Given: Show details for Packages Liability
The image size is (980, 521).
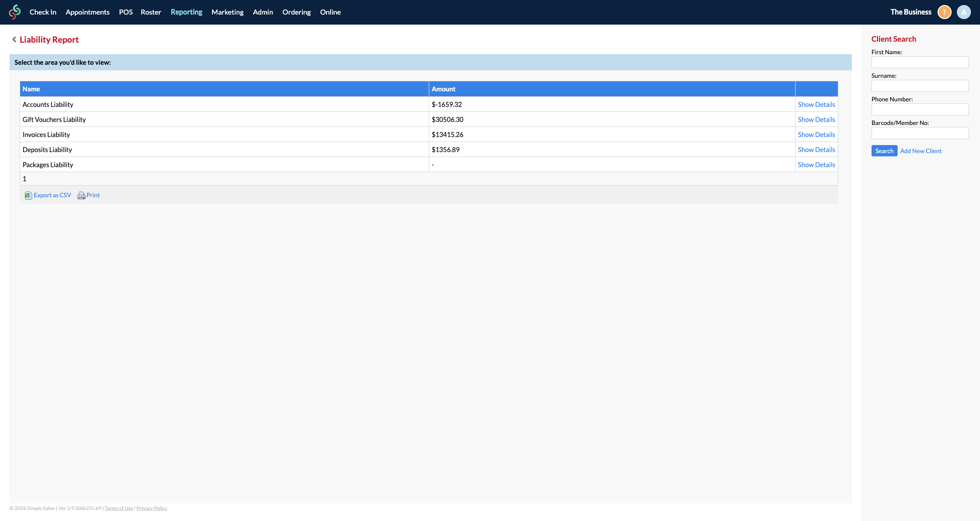Looking at the screenshot, I should [x=816, y=165].
